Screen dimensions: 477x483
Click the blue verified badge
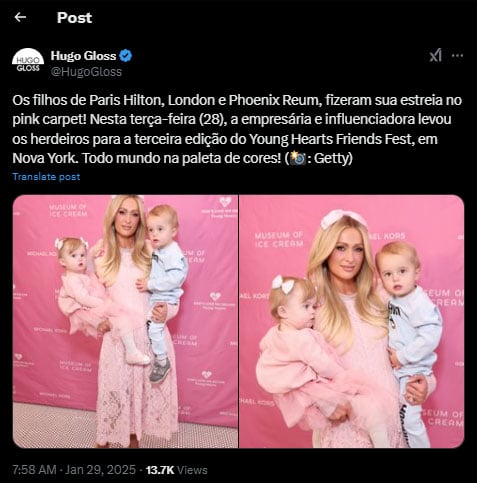pos(126,56)
